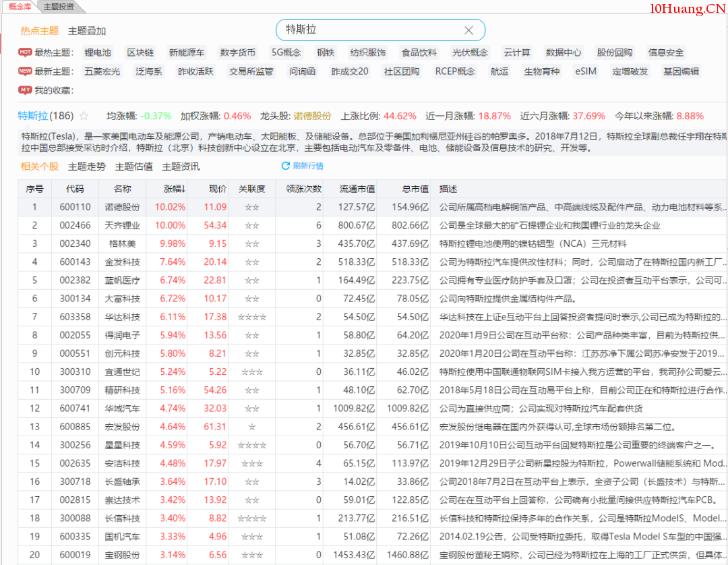Viewport: 728px width, 565px height.
Task: Open new theme 问询函
Action: point(302,71)
